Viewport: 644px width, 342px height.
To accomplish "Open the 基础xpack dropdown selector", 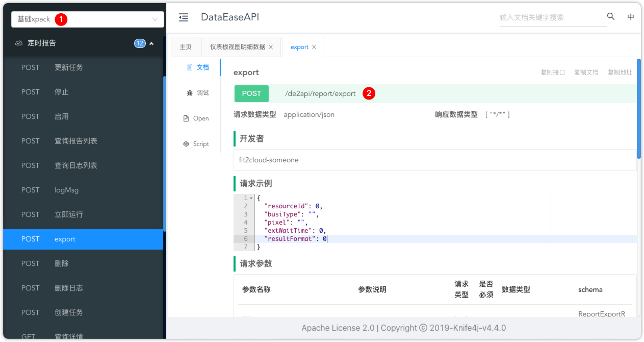I will coord(87,18).
